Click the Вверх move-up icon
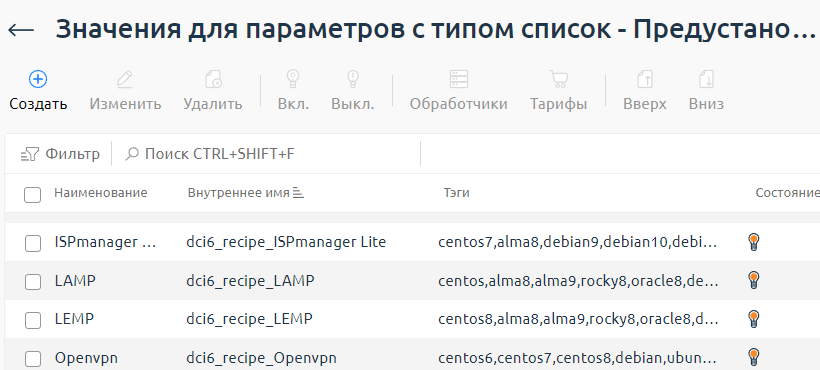 pos(645,79)
